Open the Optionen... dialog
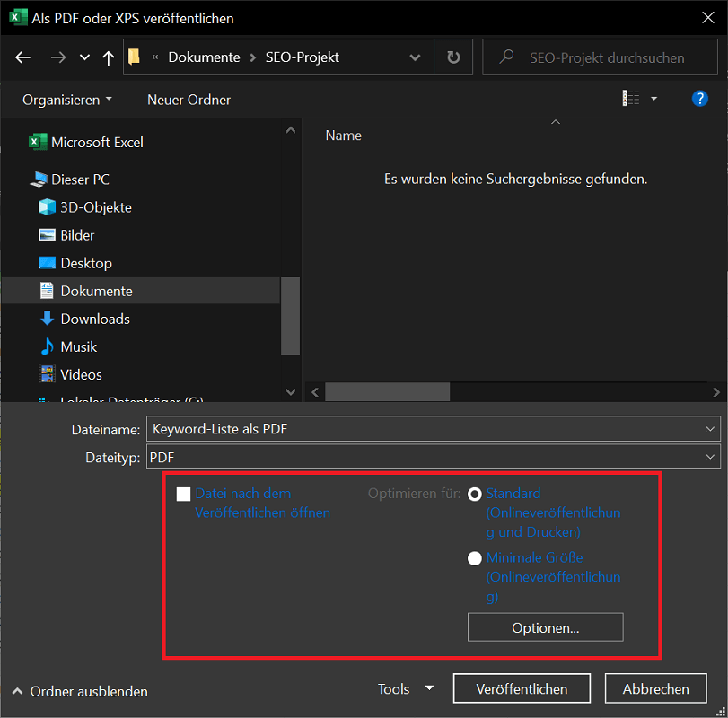728x718 pixels. tap(546, 627)
